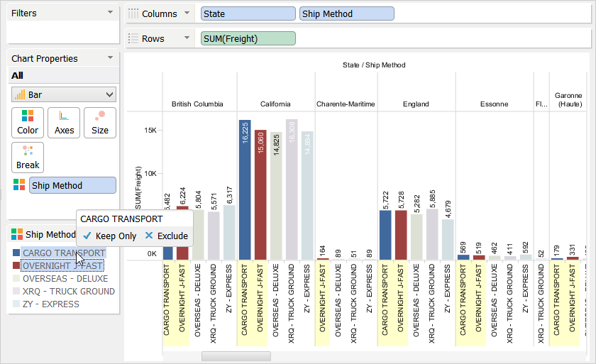Screen dimensions: 596x364
Task: Open the Chart Properties panel dropdown arrow
Action: pos(110,58)
